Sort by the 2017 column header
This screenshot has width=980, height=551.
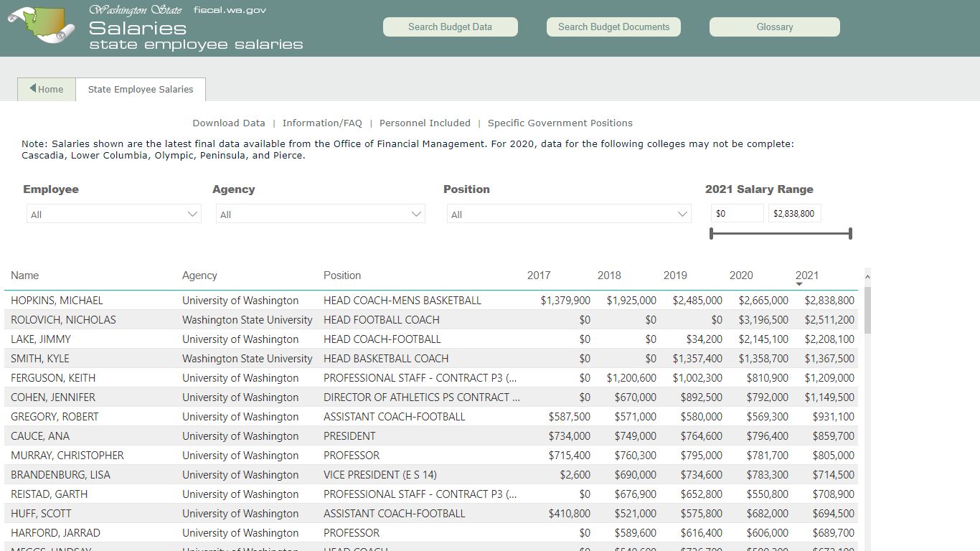539,275
